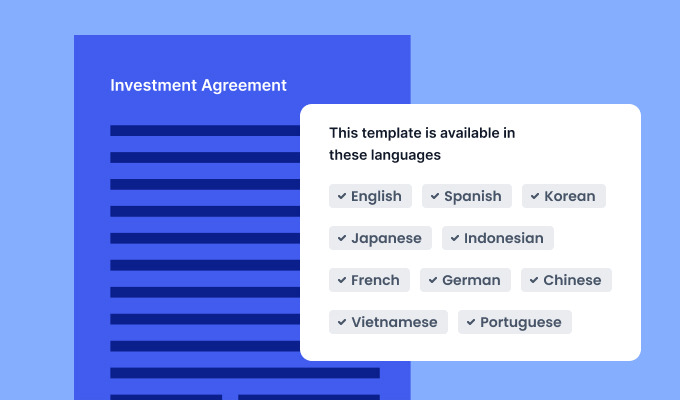Select the English language tag
Screen dimensions: 680x400
(x=370, y=196)
